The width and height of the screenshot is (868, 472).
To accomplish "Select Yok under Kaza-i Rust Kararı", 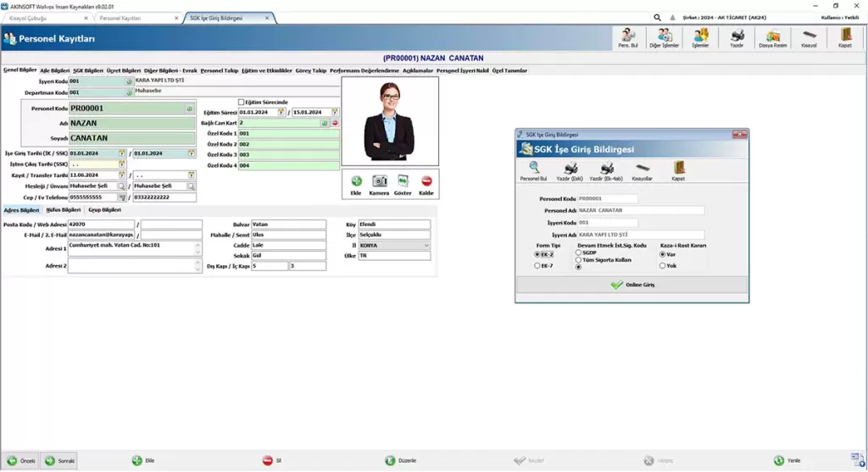I will click(663, 265).
